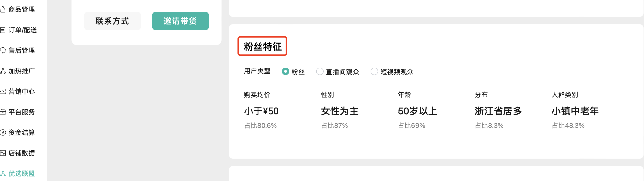Go to 店铺数据 menu item
This screenshot has height=181, width=644.
tap(22, 153)
